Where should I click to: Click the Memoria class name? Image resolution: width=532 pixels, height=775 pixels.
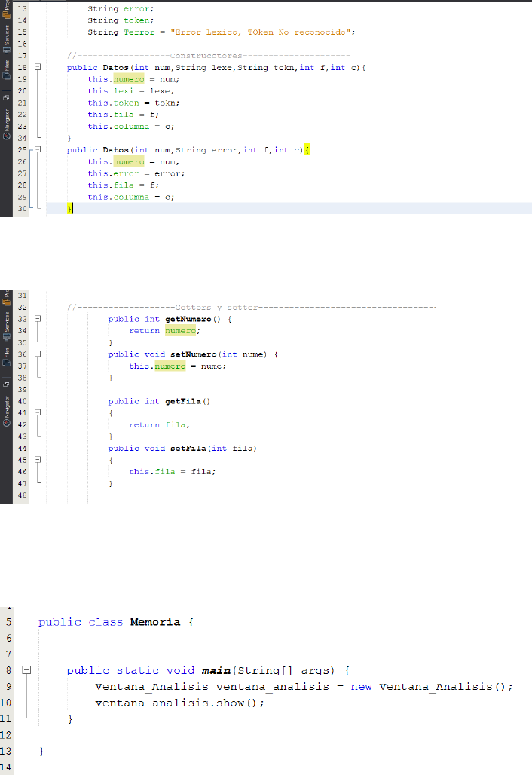[155, 622]
